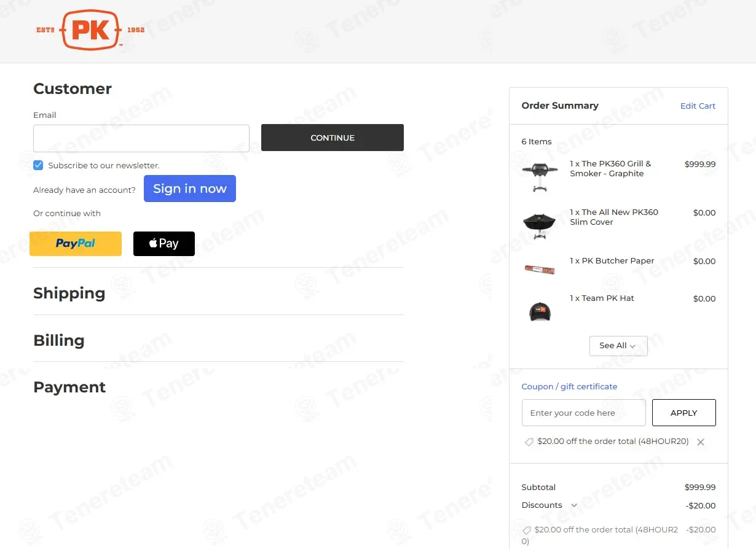
Task: Click the Sign in now button
Action: [190, 189]
